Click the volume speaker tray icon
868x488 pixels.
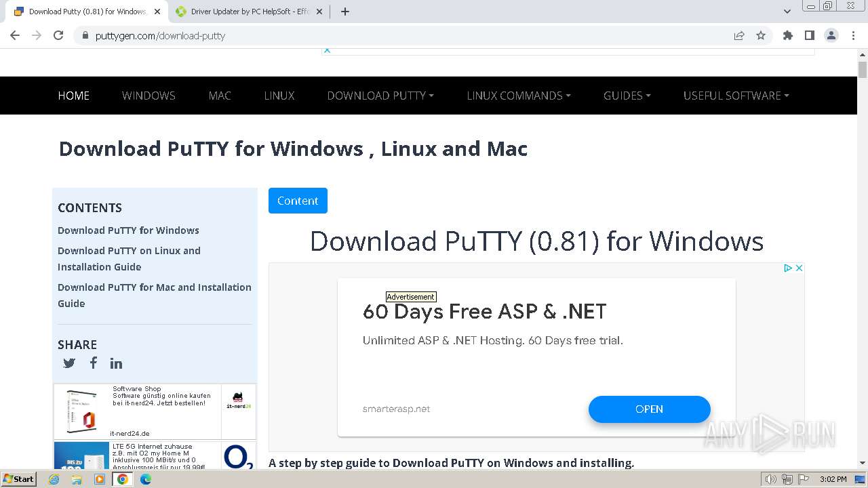pos(770,479)
